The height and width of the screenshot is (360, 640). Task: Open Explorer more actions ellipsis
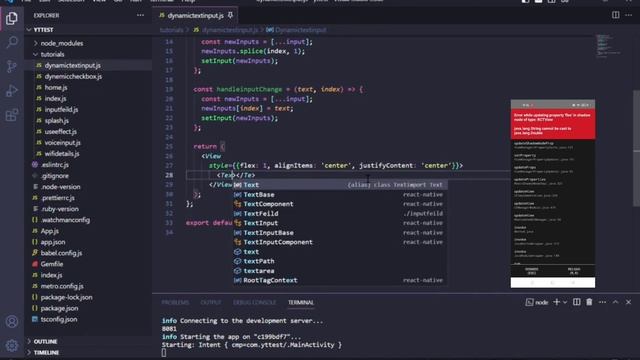coord(140,16)
